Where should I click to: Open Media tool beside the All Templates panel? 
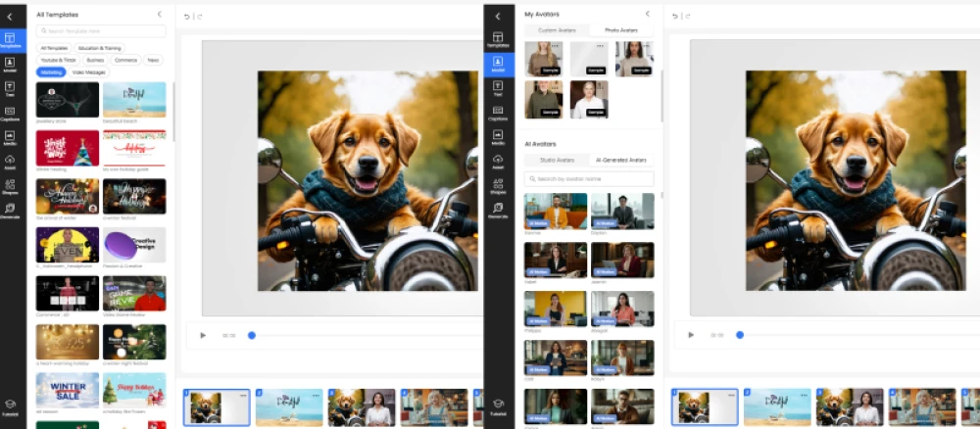tap(10, 137)
